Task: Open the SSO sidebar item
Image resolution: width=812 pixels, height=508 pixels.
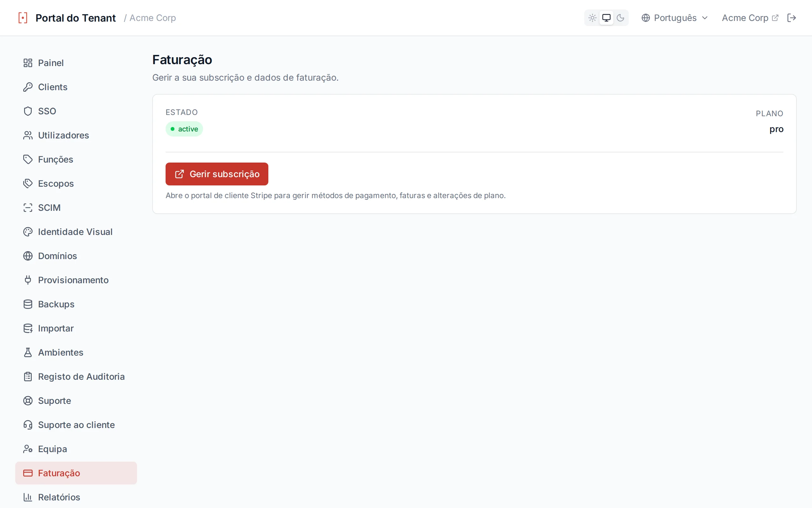Action: coord(76,111)
